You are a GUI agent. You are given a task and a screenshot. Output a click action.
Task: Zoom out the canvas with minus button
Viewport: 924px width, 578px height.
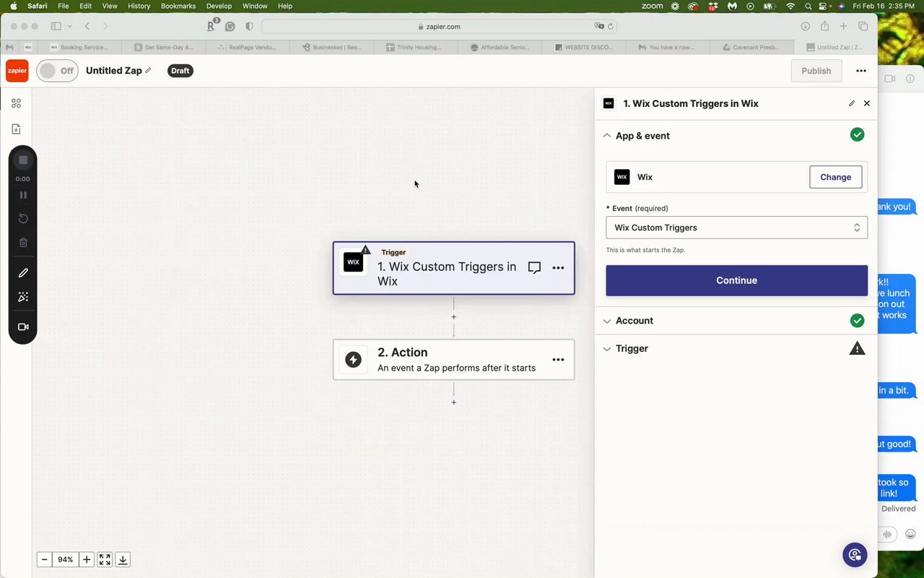[44, 559]
